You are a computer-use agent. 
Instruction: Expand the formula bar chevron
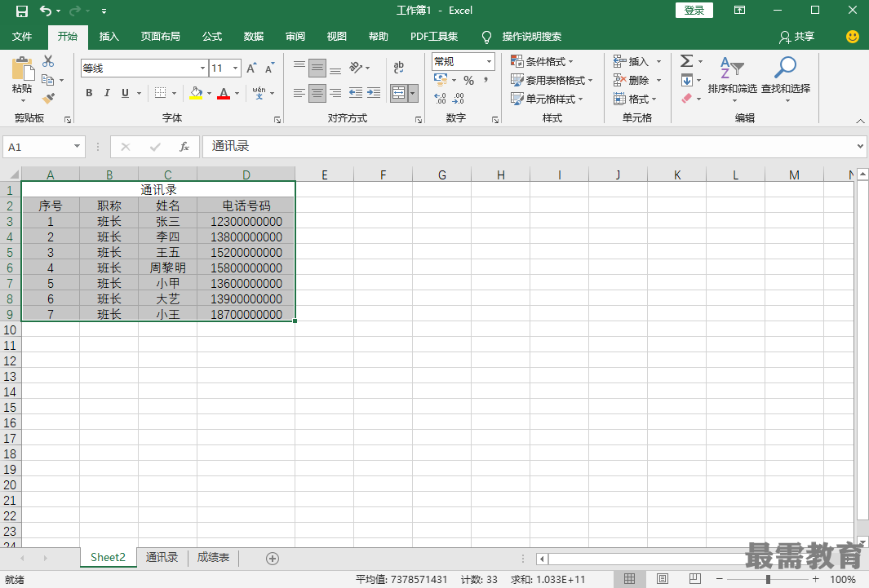[860, 147]
